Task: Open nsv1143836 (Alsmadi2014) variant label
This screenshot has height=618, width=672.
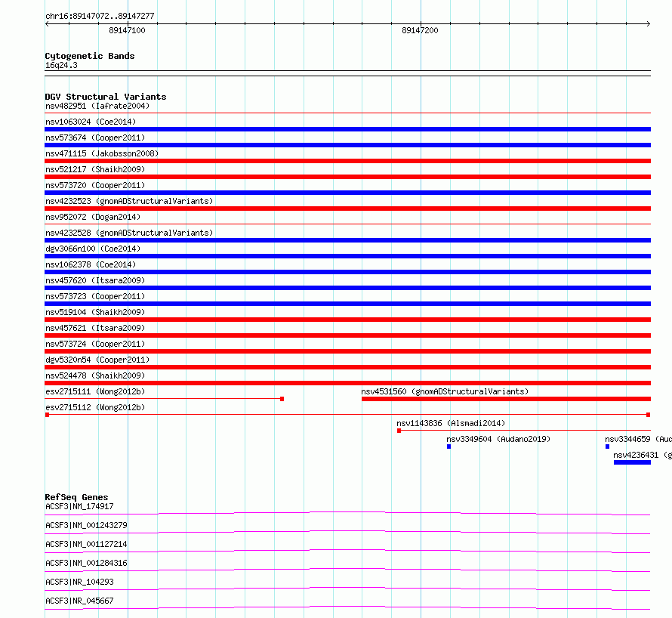Action: tap(451, 423)
